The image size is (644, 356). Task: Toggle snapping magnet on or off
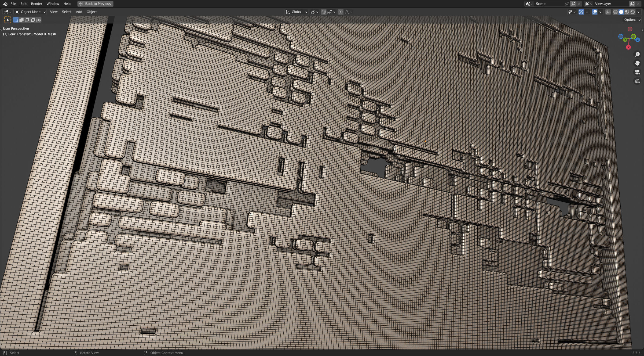[x=324, y=12]
